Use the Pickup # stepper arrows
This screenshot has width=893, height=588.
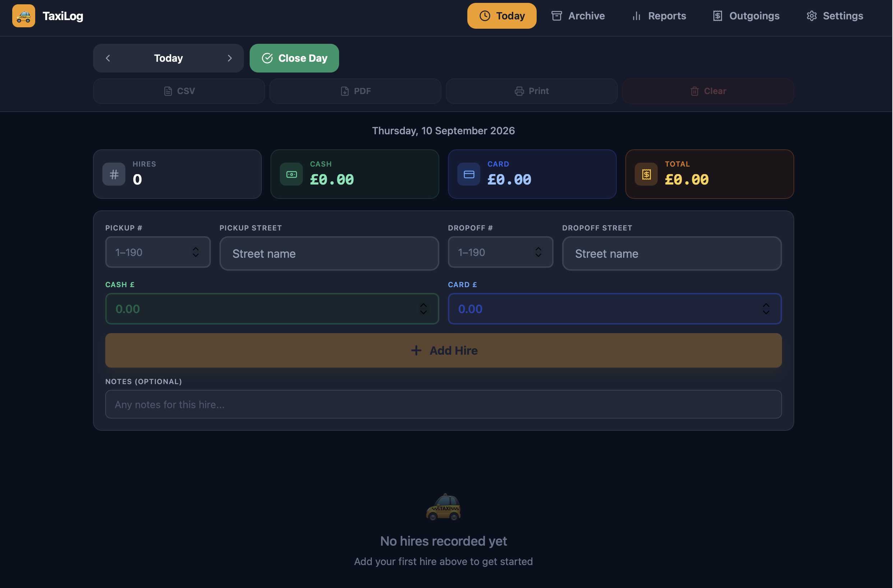(x=196, y=252)
